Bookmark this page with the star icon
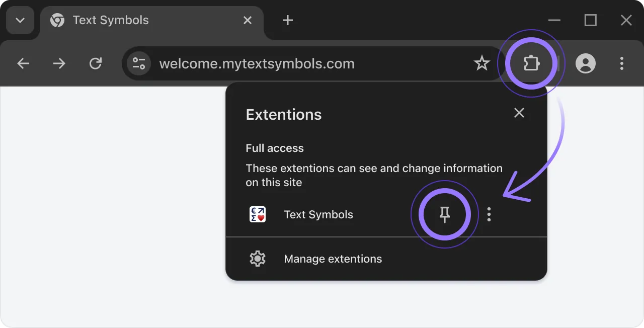This screenshot has height=328, width=644. [482, 63]
